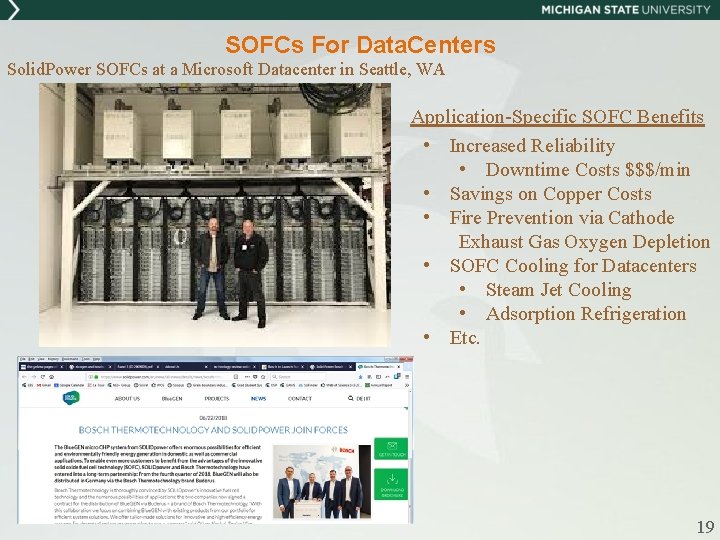Click the green Download Brochure button
The image size is (720, 540).
391,484
